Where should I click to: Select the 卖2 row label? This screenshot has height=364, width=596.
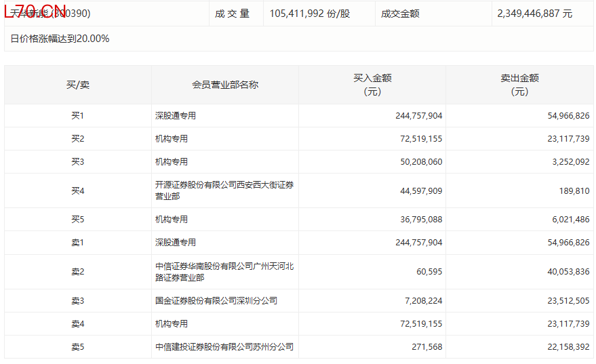(77, 272)
